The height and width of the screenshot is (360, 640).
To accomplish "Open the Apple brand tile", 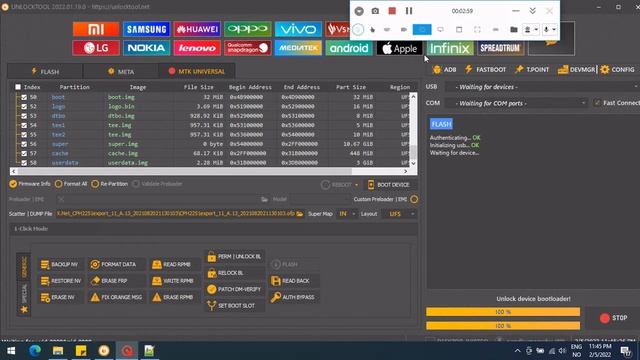I will coord(399,48).
